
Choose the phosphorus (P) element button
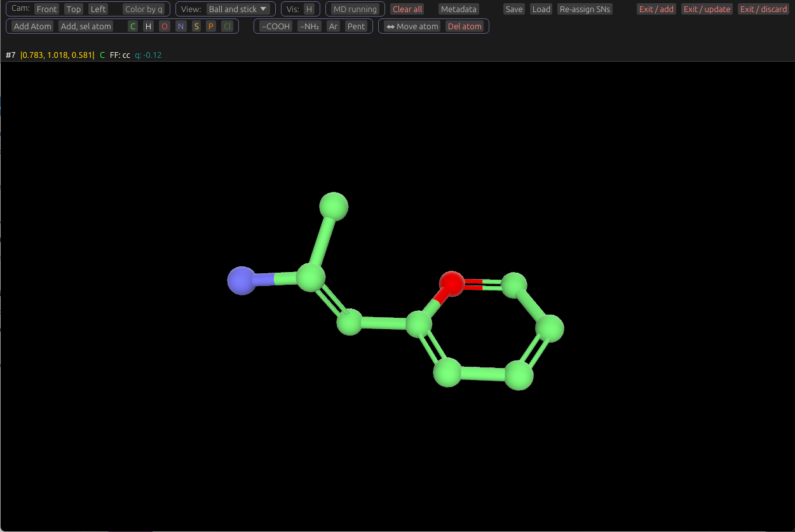(211, 27)
